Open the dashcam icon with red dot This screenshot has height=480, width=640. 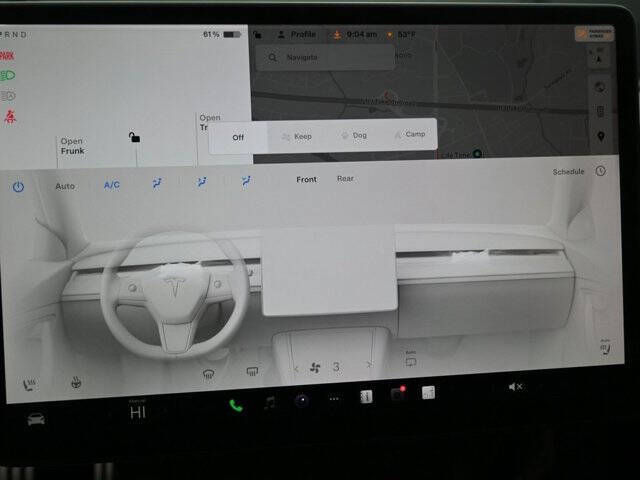tap(398, 394)
